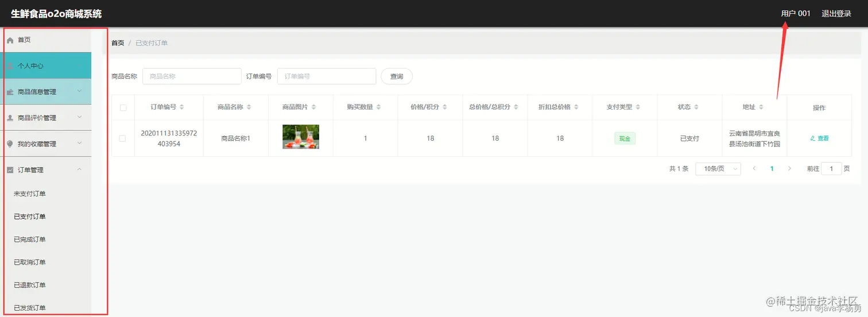Select 已取消订单 in the sidebar
This screenshot has width=868, height=317.
click(30, 262)
